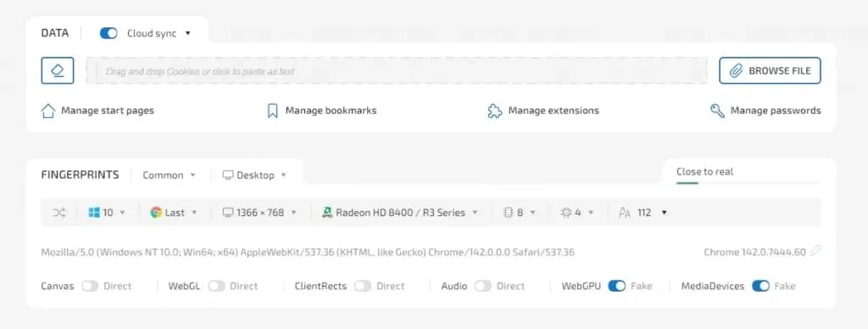The image size is (868, 329).
Task: Click the key icon for passwords
Action: point(717,111)
